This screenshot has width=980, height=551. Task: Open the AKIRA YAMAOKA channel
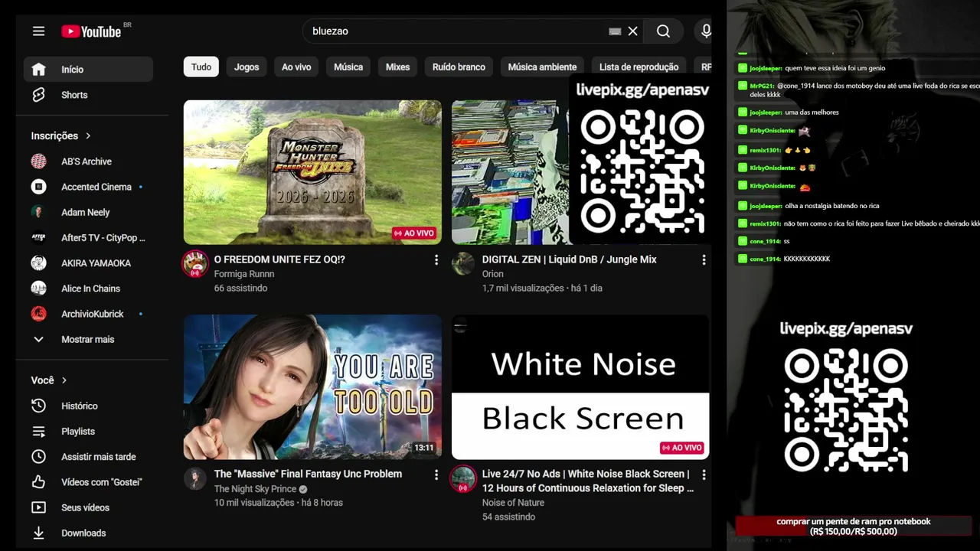coord(88,263)
